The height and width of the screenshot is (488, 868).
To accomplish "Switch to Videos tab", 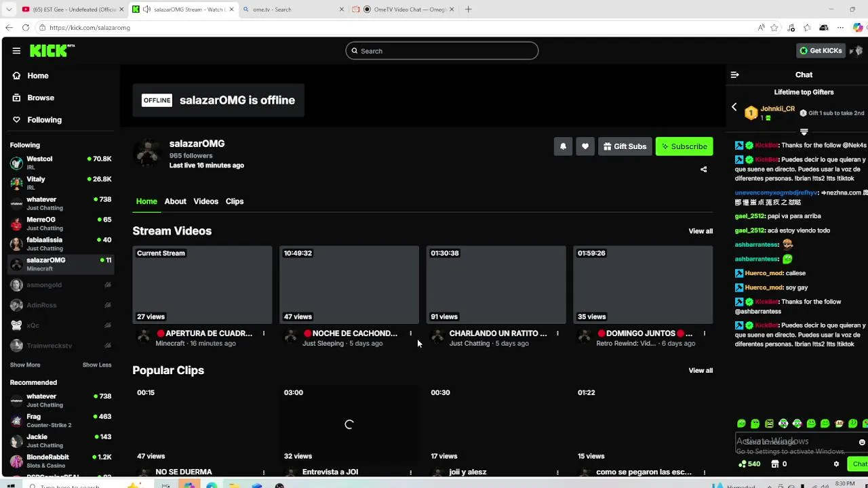I will [x=205, y=201].
